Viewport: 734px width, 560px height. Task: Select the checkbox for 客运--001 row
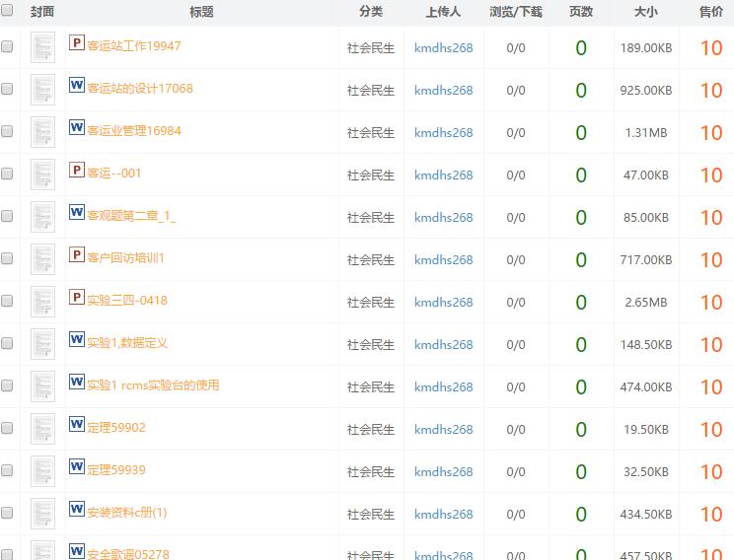tap(8, 174)
